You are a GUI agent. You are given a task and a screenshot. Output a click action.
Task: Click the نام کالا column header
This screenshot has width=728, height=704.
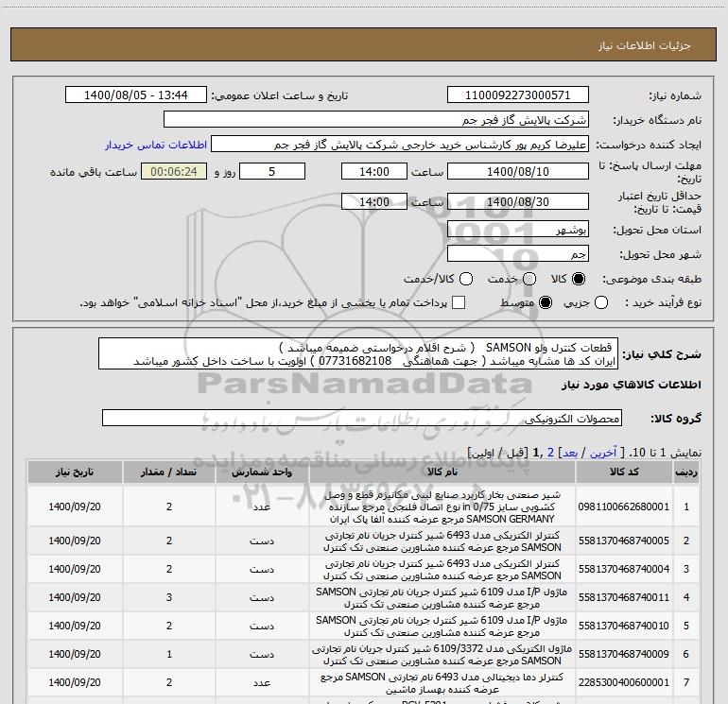click(442, 472)
